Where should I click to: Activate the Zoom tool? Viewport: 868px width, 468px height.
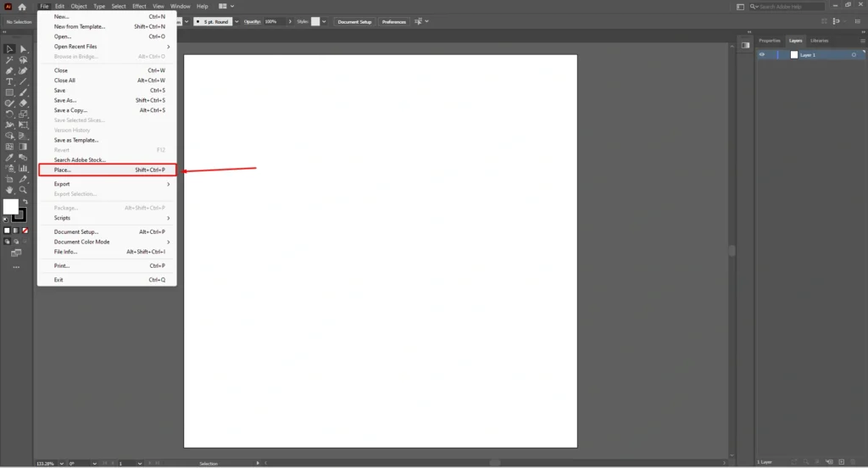pos(23,190)
